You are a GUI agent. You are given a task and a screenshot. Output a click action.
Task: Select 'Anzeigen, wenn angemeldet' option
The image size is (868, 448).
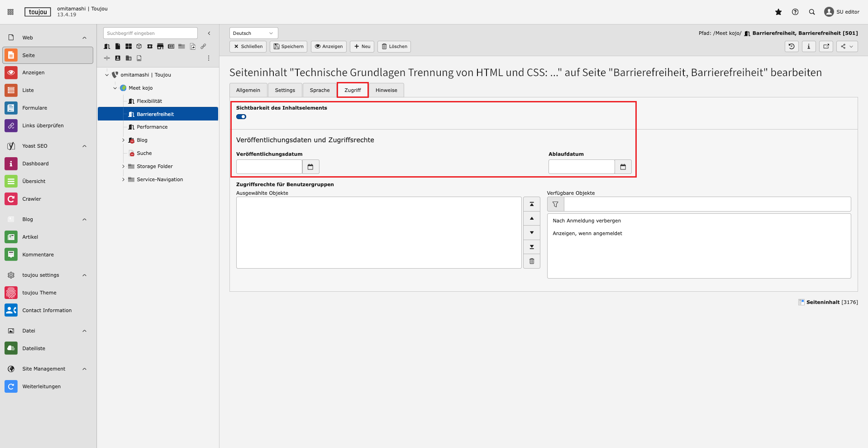(x=587, y=234)
